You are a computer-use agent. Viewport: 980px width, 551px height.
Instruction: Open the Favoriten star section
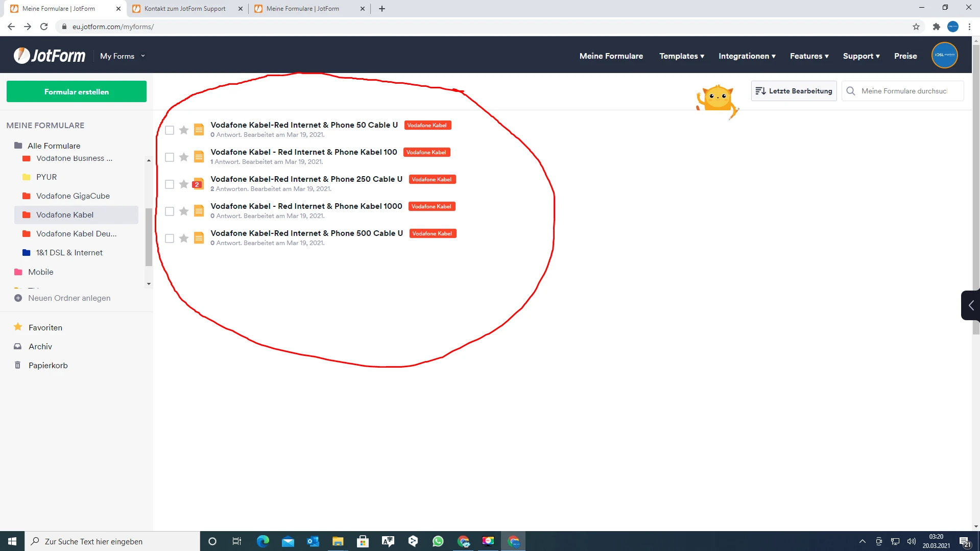point(44,327)
